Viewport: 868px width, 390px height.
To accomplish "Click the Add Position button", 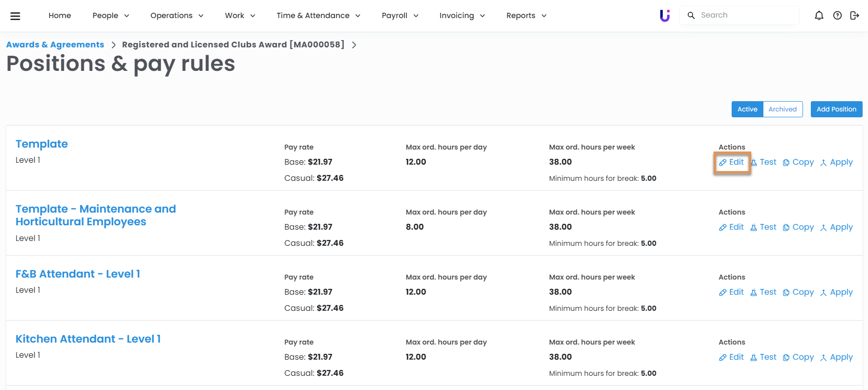I will pos(836,109).
